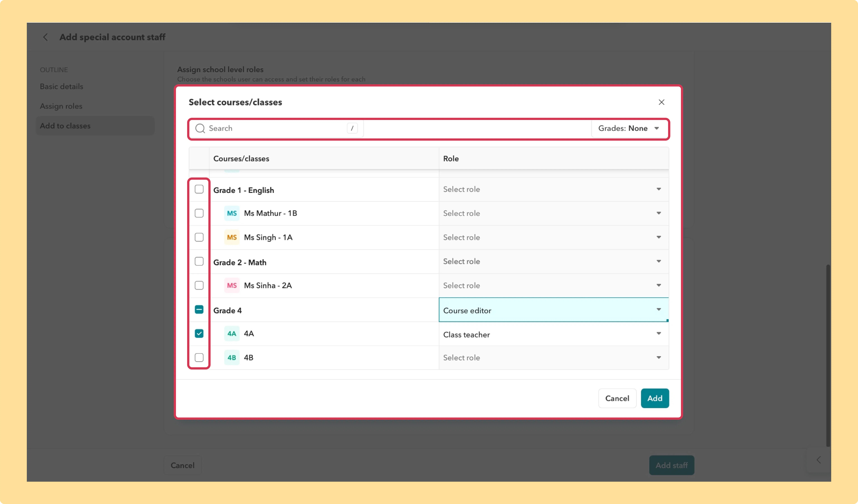Image resolution: width=858 pixels, height=504 pixels.
Task: Click the MS avatar for Ms Singh - 1A
Action: [232, 237]
